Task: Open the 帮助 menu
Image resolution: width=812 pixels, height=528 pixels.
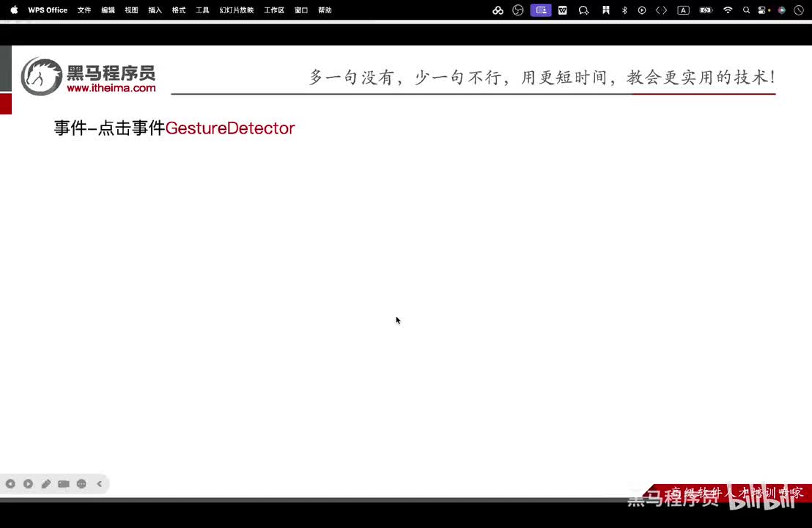Action: tap(325, 10)
